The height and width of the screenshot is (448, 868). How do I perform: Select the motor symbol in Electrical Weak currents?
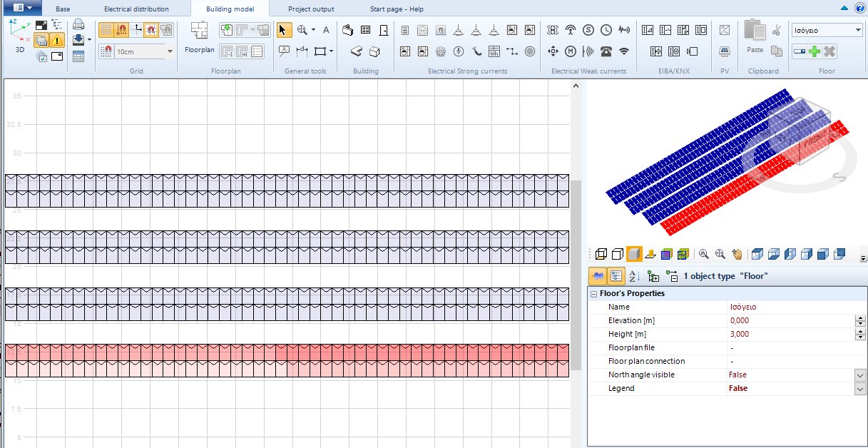tap(570, 51)
